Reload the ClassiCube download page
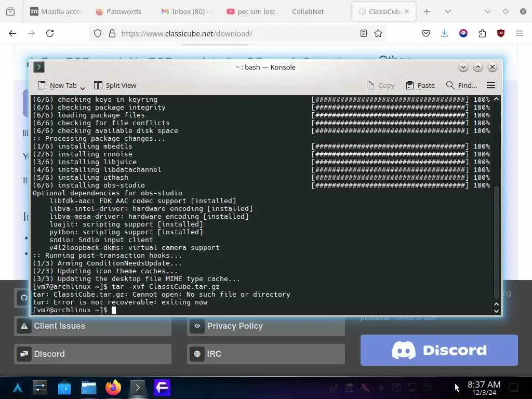The width and height of the screenshot is (532, 399). pos(50,33)
